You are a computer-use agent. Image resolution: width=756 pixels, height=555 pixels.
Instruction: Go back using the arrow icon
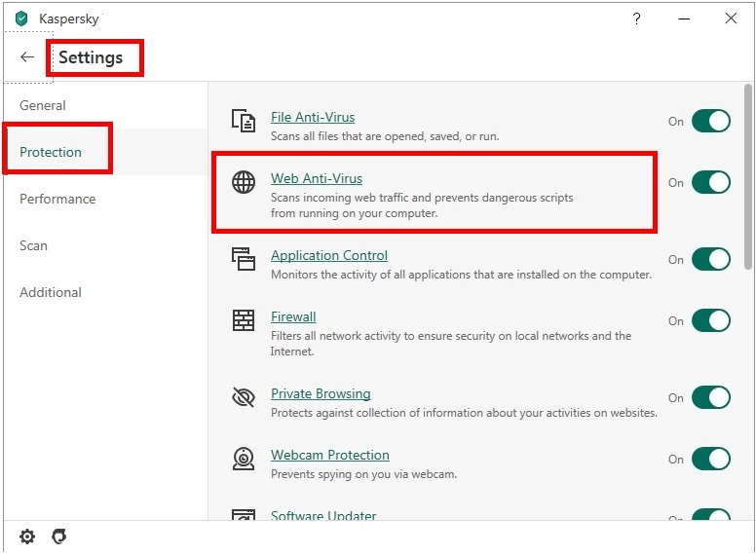27,56
